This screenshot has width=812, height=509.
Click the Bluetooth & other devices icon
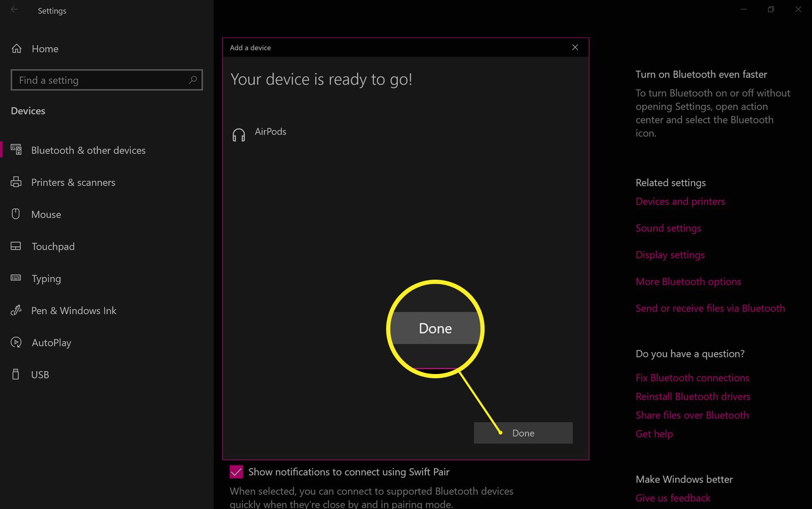[x=16, y=150]
